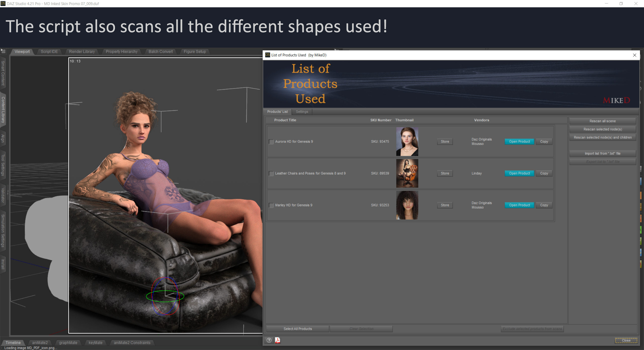Open the PDF manual icon
This screenshot has width=644, height=350.
(277, 340)
